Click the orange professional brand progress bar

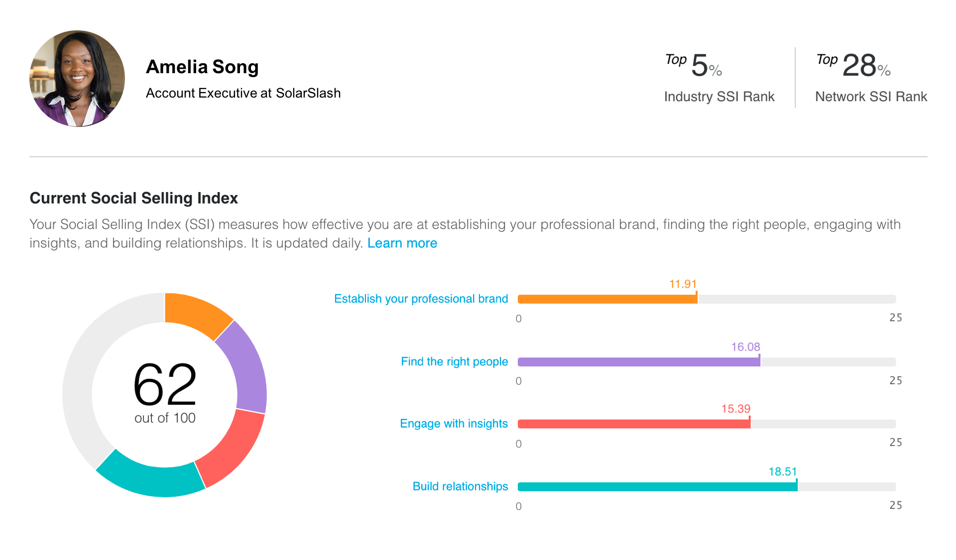607,299
